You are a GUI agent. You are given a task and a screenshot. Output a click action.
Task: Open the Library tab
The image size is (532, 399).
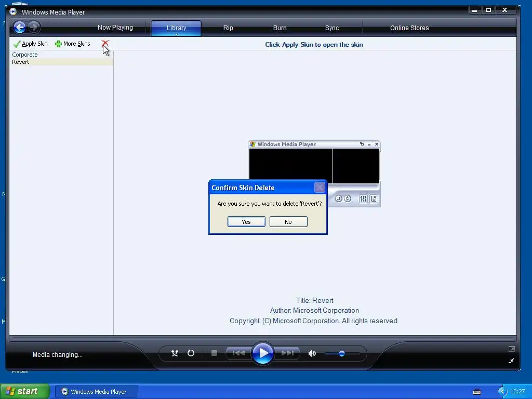tap(176, 28)
